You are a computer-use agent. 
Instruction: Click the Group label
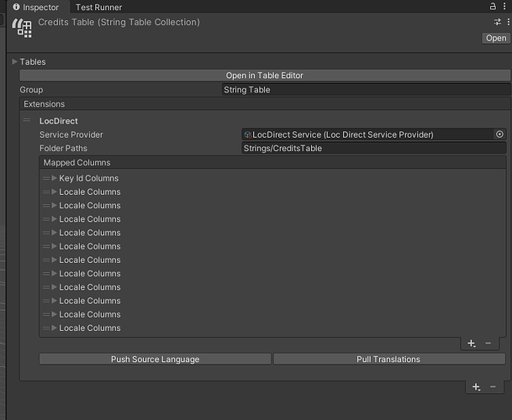tap(31, 90)
